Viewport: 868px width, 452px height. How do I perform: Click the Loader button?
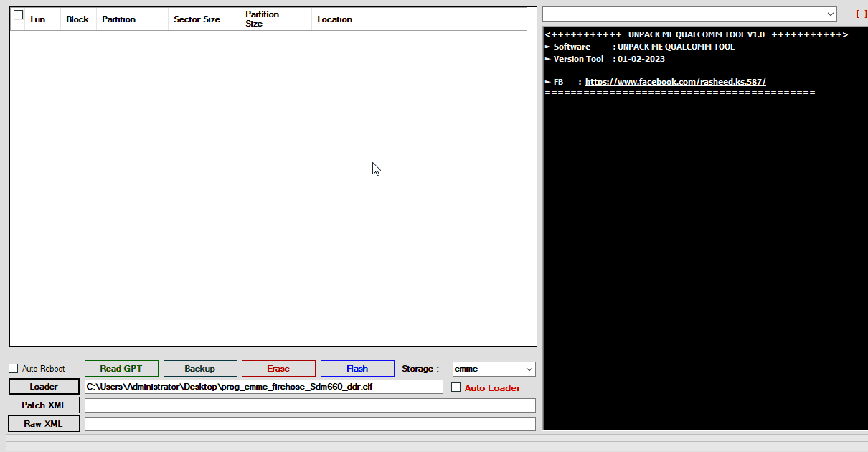click(x=44, y=387)
